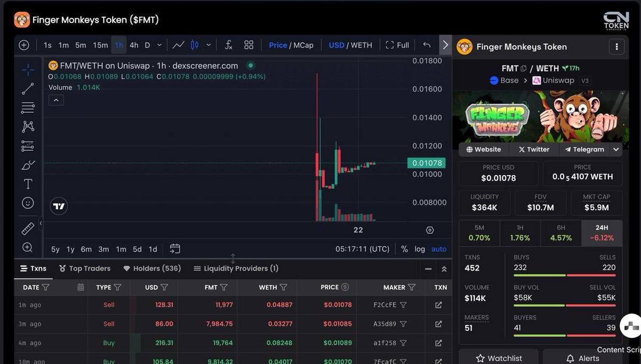Click the compare or add symbol plus icon
Screen dimensions: 641x364
[x=24, y=45]
